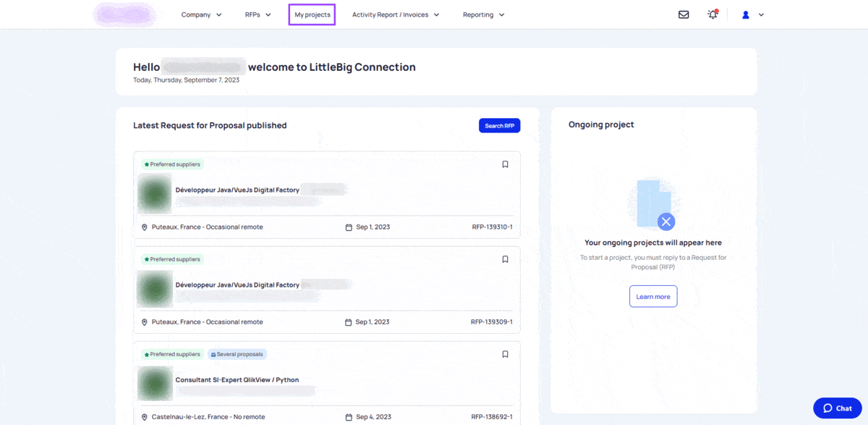Screen dimensions: 868x425
Task: Click the RFP-139310-1 reference
Action: pyautogui.click(x=492, y=227)
